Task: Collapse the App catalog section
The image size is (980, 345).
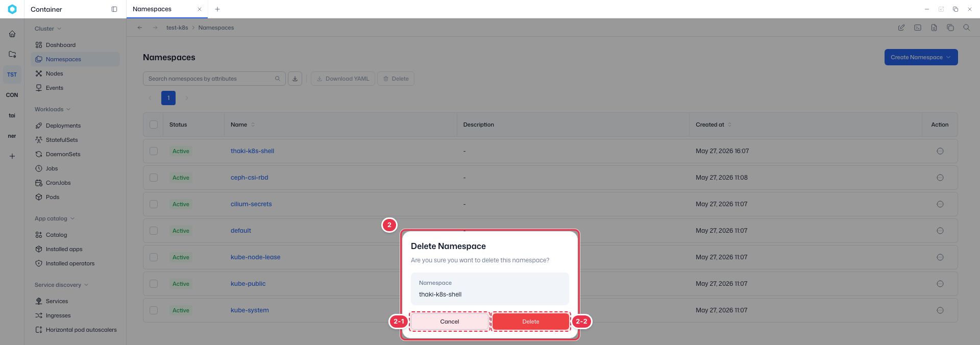Action: pyautogui.click(x=55, y=218)
